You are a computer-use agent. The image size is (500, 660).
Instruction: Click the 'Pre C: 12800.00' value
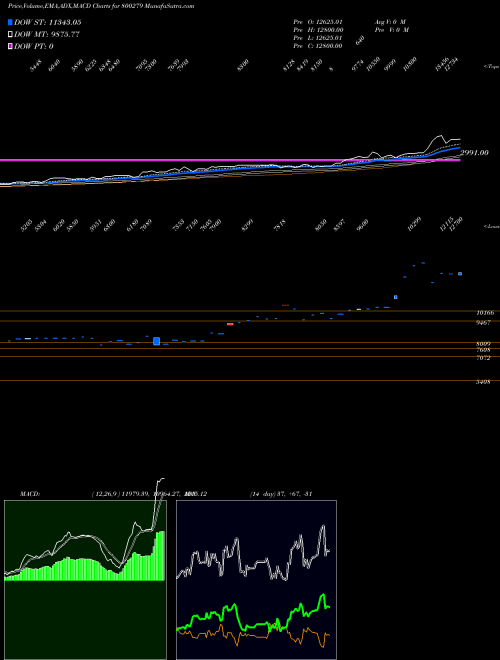(318, 46)
